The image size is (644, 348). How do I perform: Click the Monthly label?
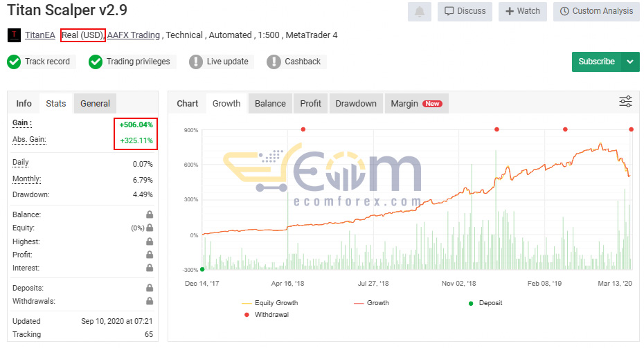27,179
